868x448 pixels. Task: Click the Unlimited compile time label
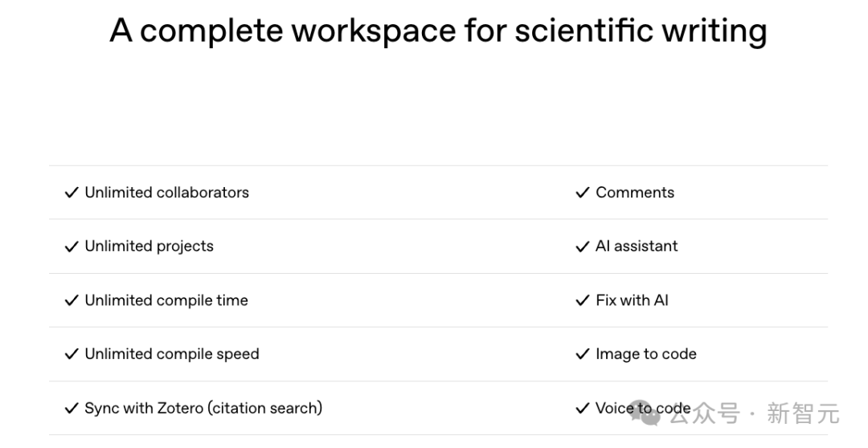coord(166,300)
